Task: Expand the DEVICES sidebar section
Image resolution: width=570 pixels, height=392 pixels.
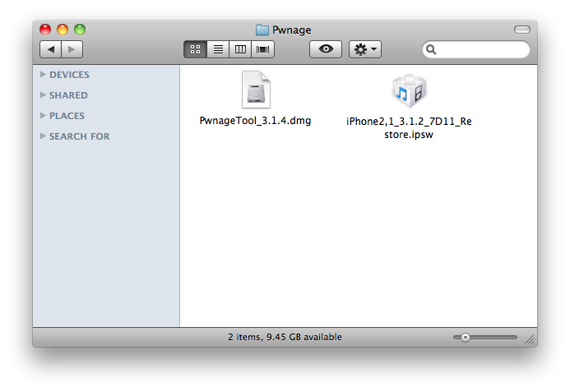Action: 43,75
